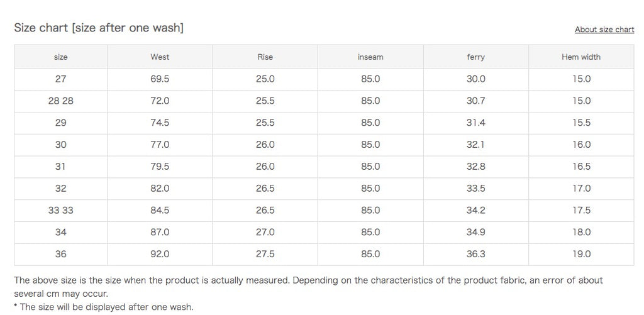Select the size 31 row label
This screenshot has width=644, height=315.
tap(60, 167)
